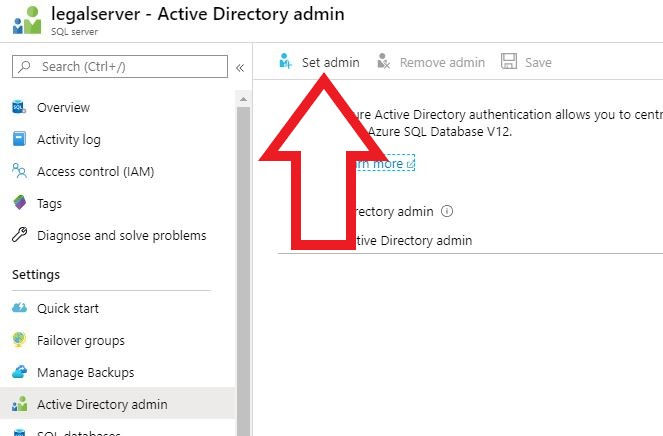
Task: Click the SQL databases icon in sidebar
Action: click(19, 433)
